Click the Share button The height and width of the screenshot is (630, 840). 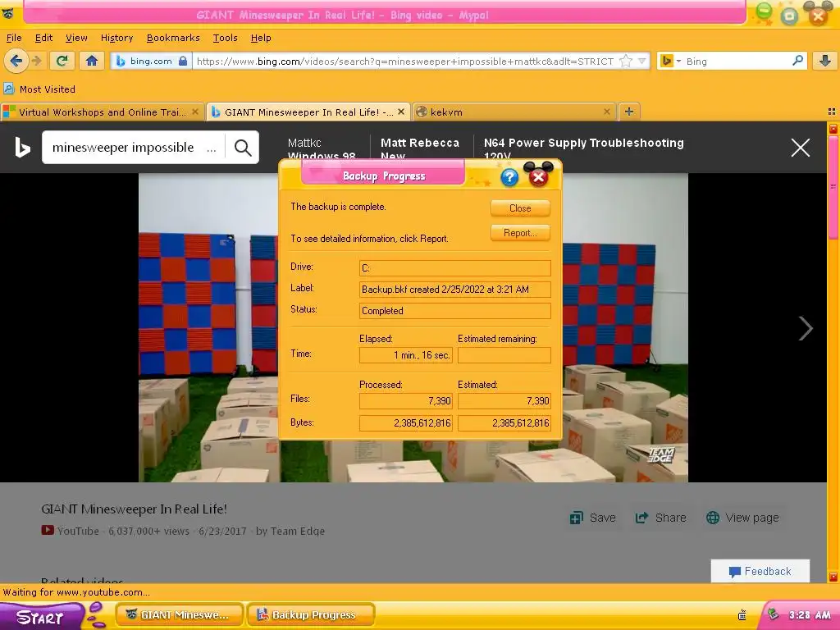coord(660,518)
